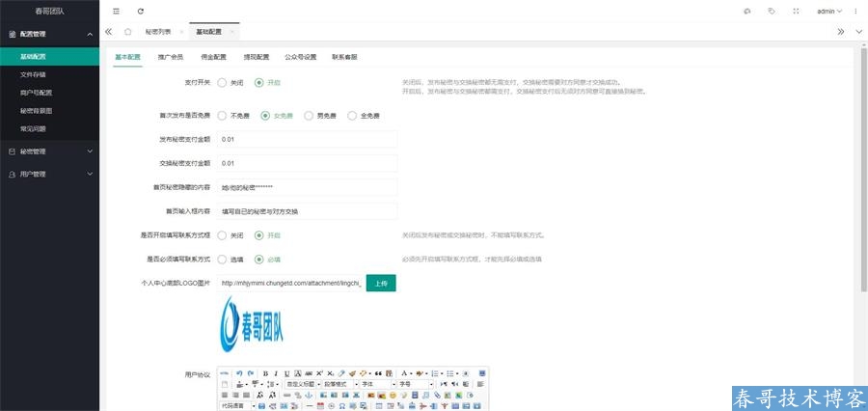This screenshot has height=411, width=868.
Task: Switch to the 佣金配置 tab
Action: pos(214,57)
